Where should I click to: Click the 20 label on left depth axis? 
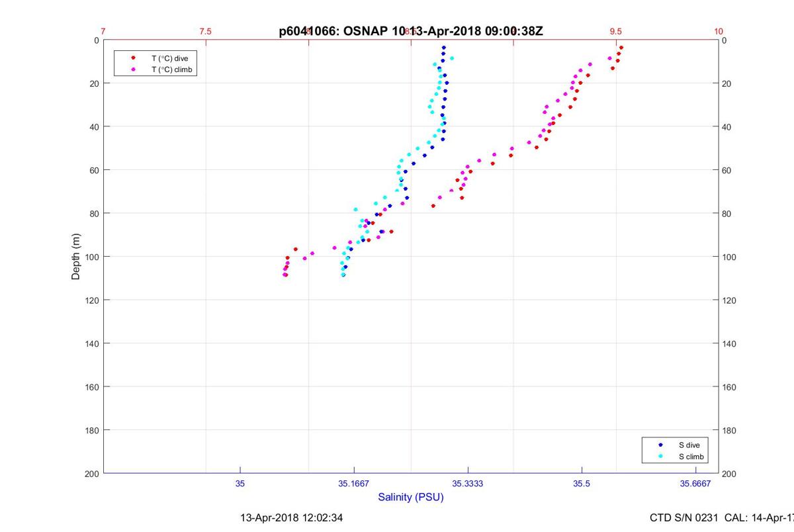[94, 83]
